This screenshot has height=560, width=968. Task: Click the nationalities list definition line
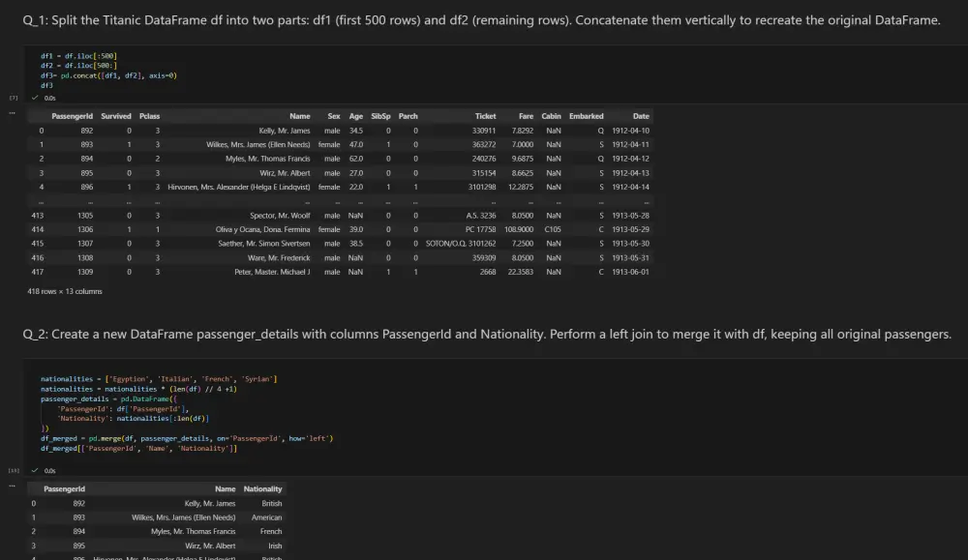[x=159, y=379]
